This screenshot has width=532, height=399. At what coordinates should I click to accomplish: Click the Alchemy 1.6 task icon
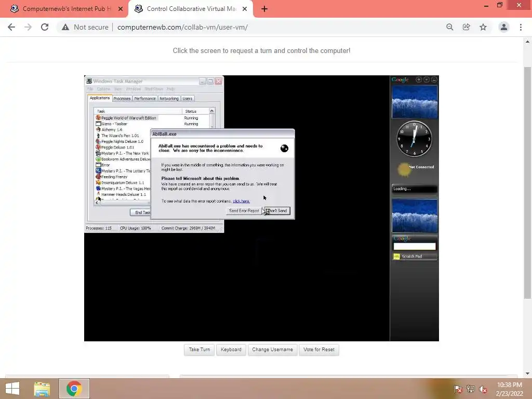(98, 129)
